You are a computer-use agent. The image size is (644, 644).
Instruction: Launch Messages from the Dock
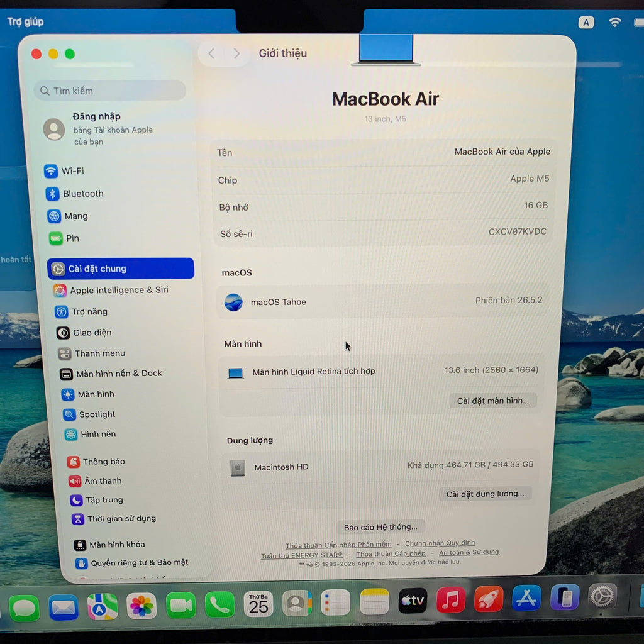pyautogui.click(x=25, y=608)
